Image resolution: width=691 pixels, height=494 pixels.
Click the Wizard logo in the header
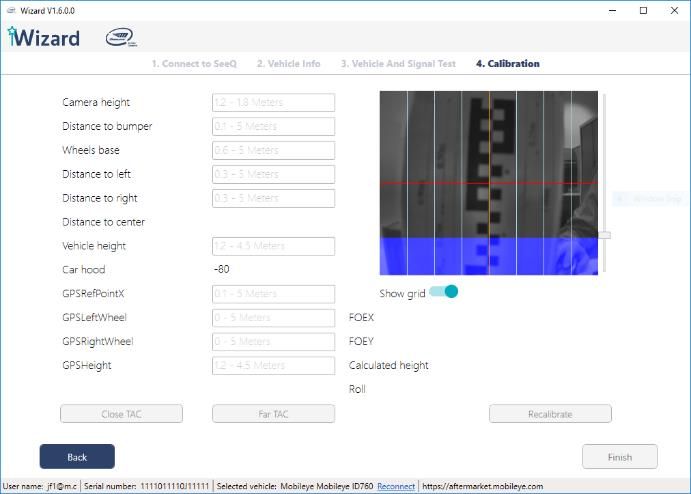(x=44, y=37)
